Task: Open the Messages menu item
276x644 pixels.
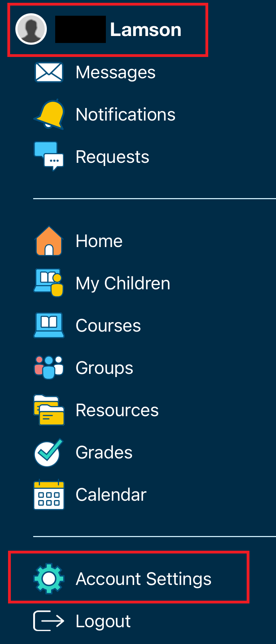Action: pos(115,72)
